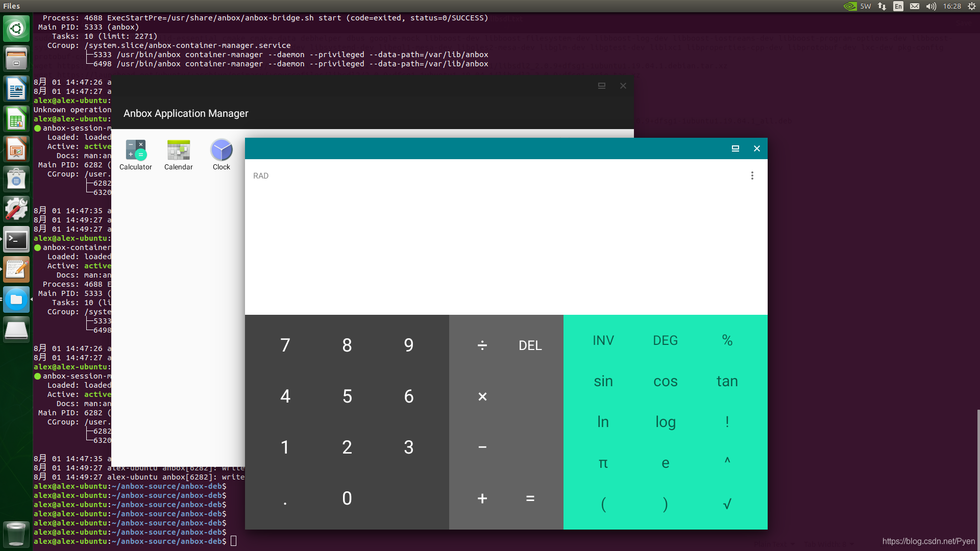
Task: Insert the cos function
Action: point(666,381)
